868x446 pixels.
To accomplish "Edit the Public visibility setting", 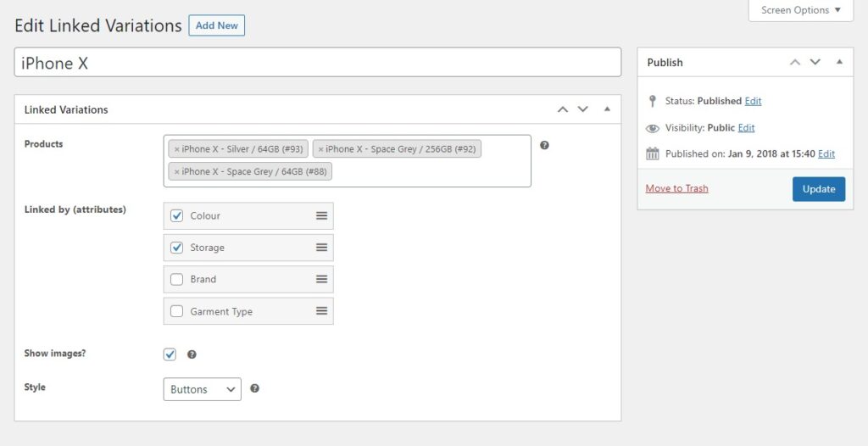I will click(746, 127).
